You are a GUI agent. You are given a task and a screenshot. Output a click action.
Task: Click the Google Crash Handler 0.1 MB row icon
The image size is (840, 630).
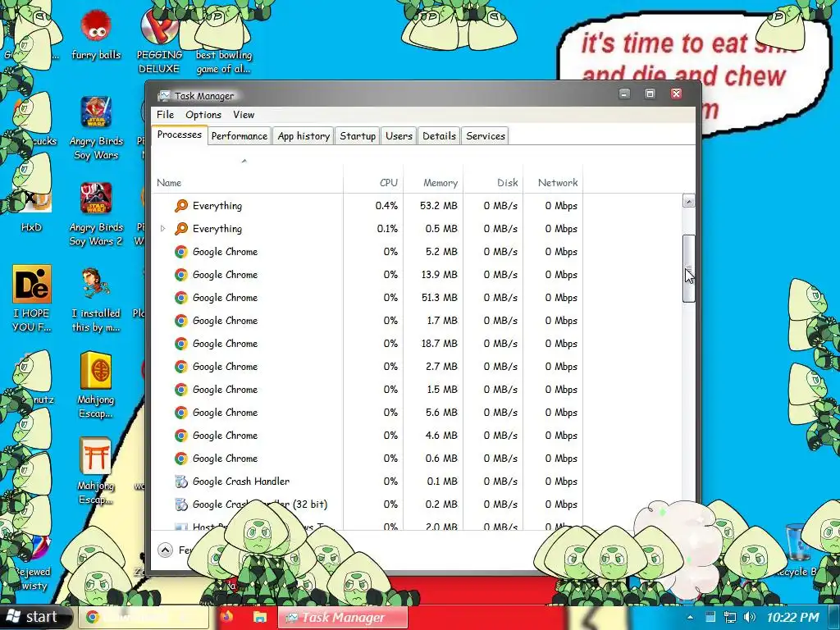(181, 482)
